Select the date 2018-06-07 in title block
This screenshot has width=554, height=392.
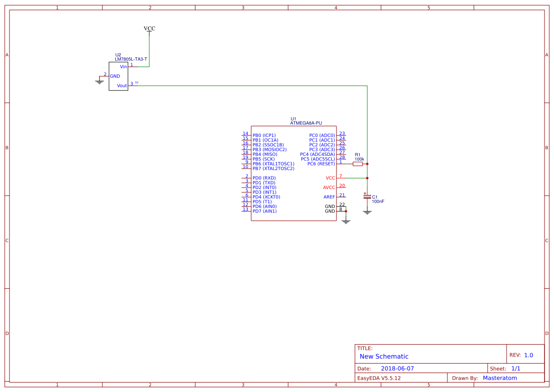(397, 368)
